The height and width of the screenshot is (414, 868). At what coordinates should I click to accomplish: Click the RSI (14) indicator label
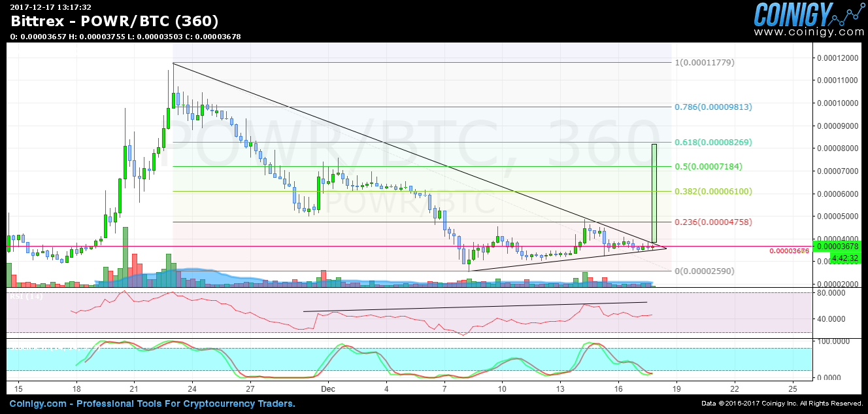pyautogui.click(x=25, y=297)
